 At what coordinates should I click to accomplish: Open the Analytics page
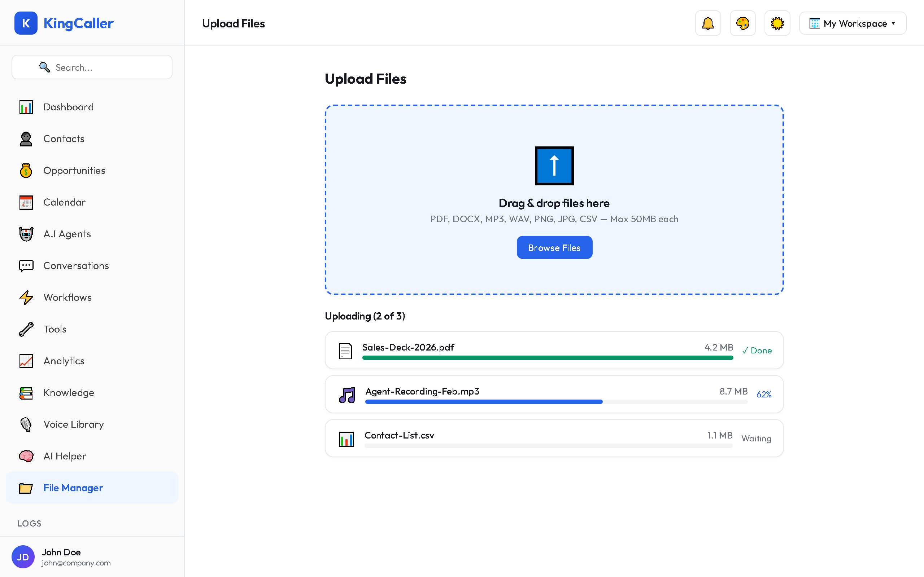(64, 361)
